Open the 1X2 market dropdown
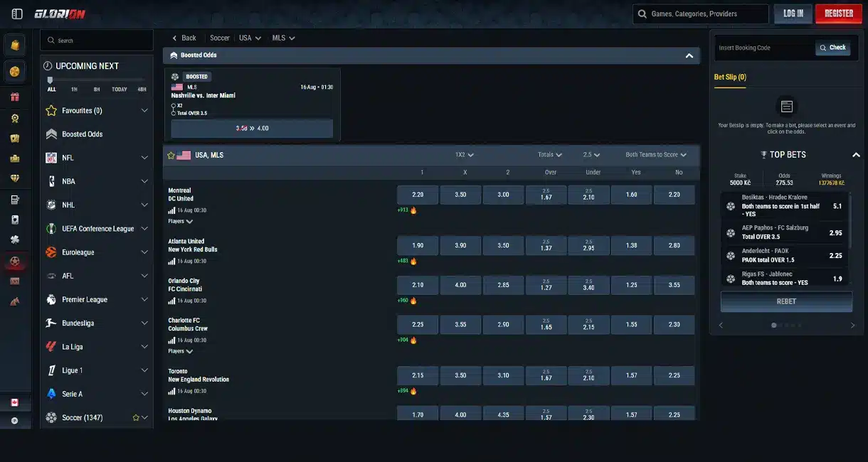868x462 pixels. [465, 155]
